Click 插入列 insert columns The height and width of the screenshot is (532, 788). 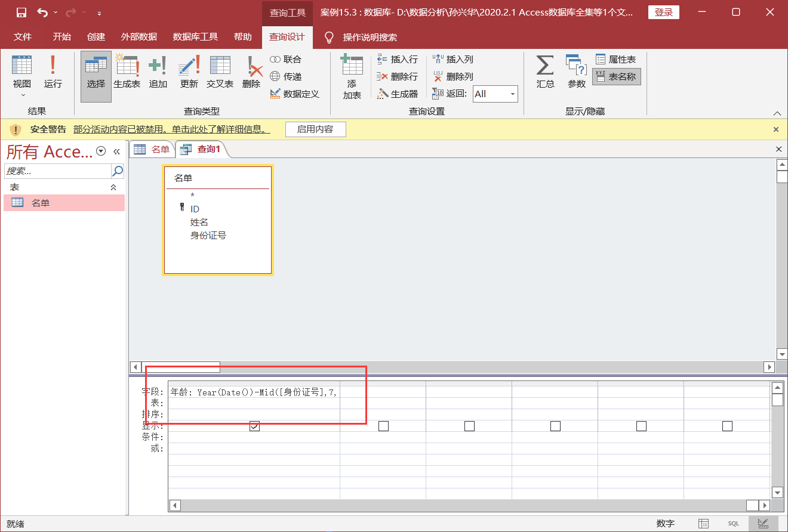pos(453,60)
